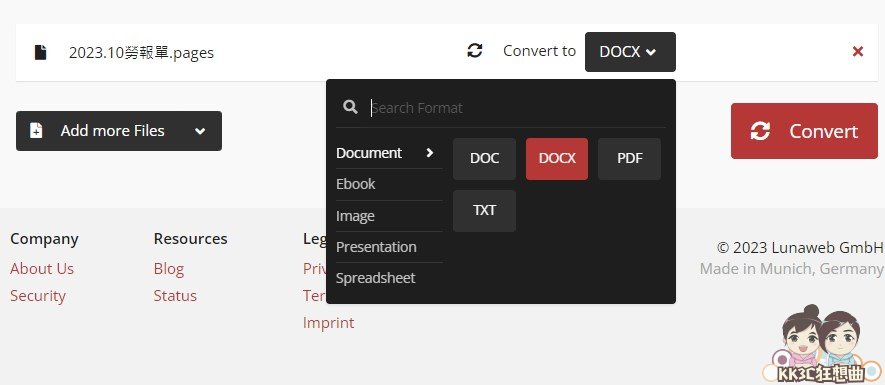Click the © 2023 Lunaweb GmbH text
This screenshot has width=885, height=385.
click(x=800, y=247)
